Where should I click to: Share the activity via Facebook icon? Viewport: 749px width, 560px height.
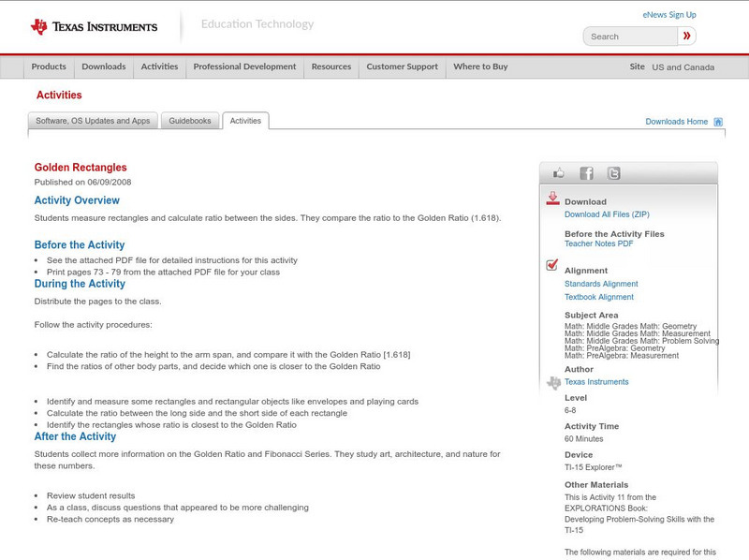[586, 173]
